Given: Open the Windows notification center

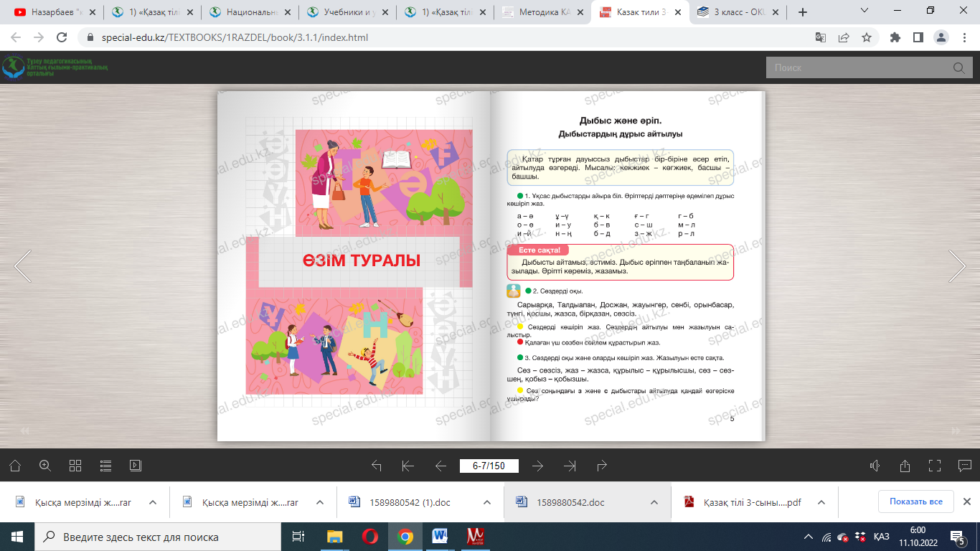Looking at the screenshot, I should click(956, 537).
